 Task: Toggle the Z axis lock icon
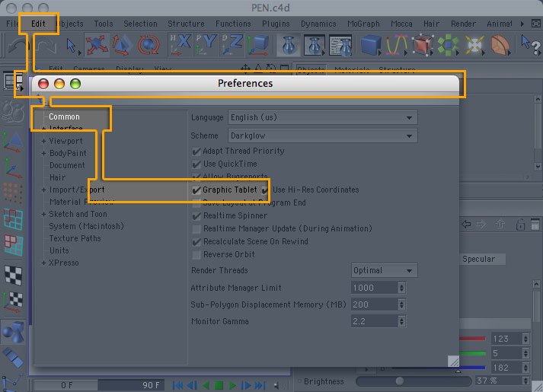(x=233, y=46)
